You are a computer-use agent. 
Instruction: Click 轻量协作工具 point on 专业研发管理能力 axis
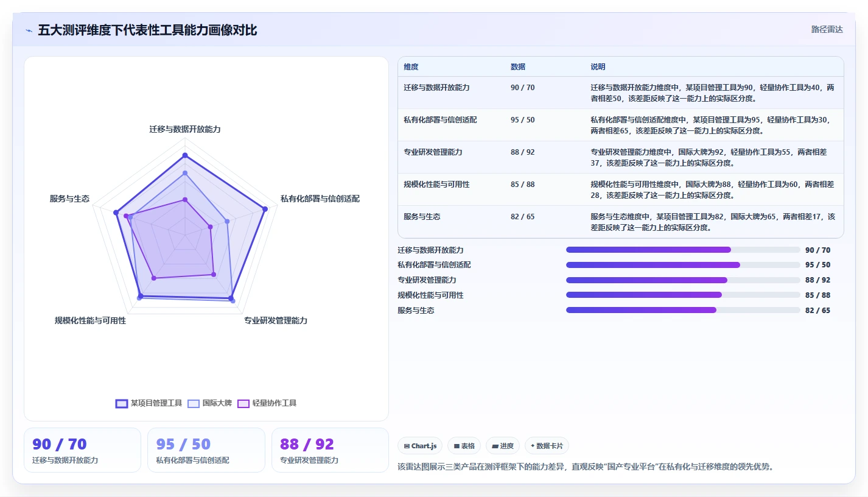pos(214,274)
